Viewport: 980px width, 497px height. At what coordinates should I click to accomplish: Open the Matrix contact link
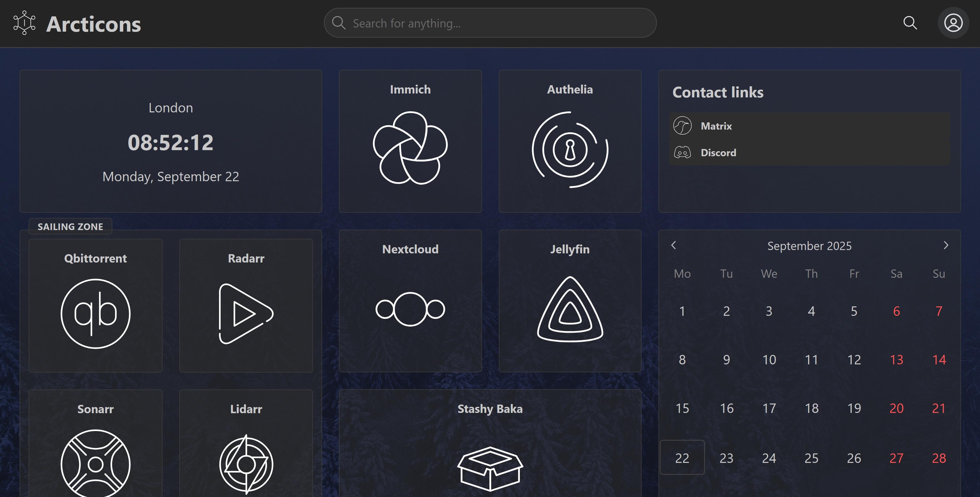click(x=716, y=126)
